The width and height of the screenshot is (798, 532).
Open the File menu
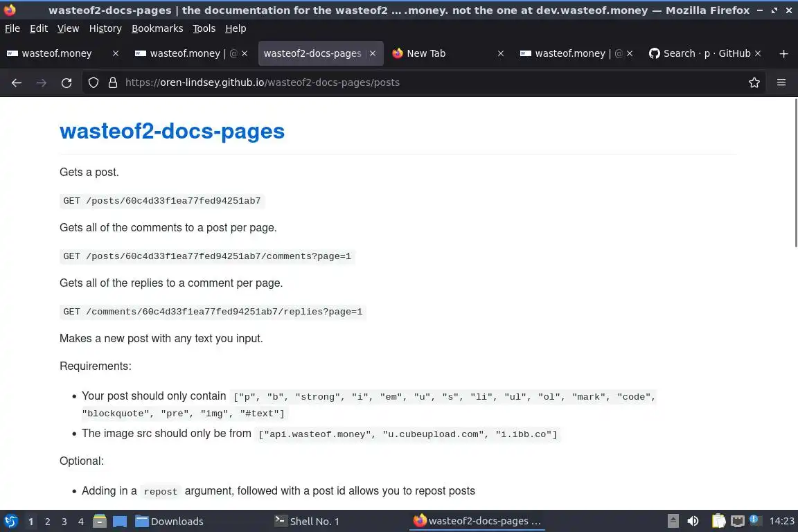[x=12, y=28]
